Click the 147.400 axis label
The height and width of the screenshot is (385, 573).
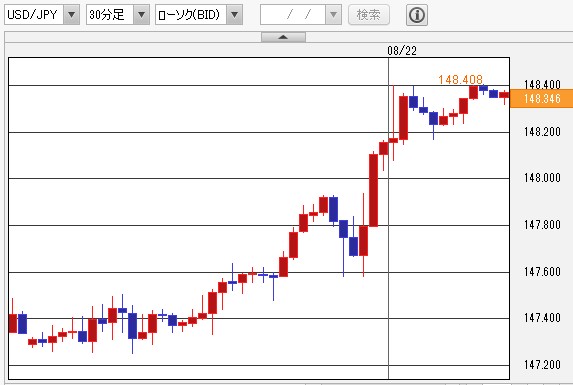542,318
